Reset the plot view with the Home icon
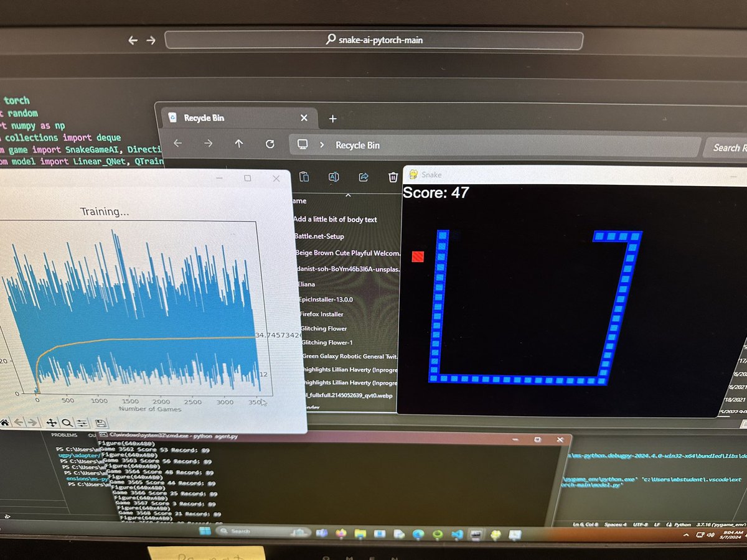 point(4,422)
